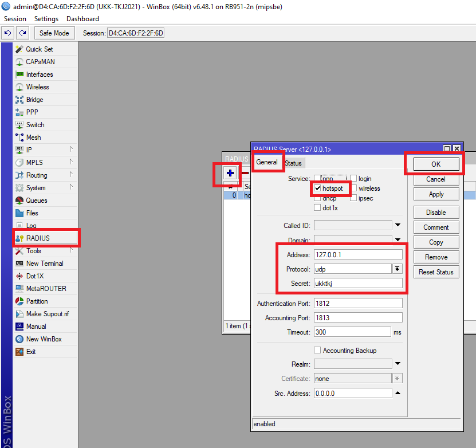Click the Authentication Port field
The image size is (476, 448).
(x=358, y=303)
